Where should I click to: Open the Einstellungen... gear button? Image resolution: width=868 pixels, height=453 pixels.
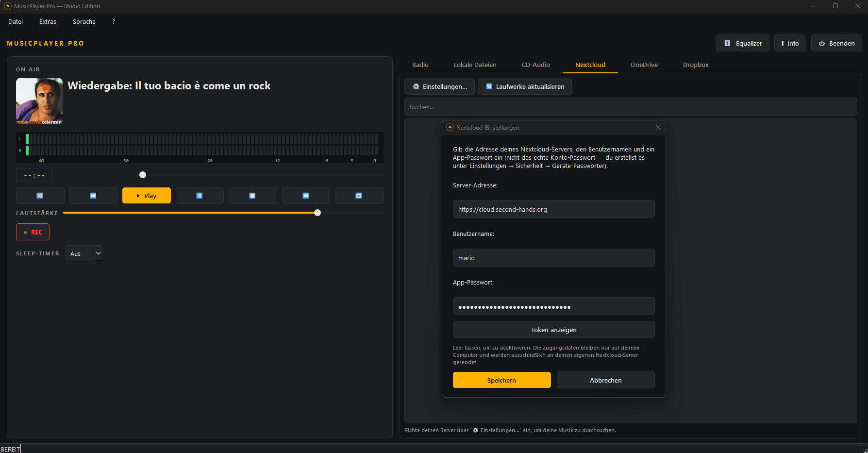pyautogui.click(x=440, y=86)
